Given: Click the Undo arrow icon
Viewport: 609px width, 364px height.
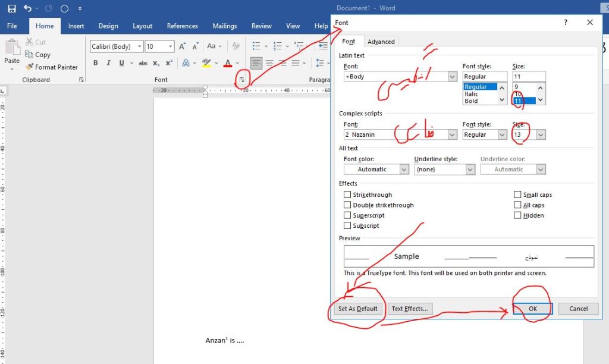Looking at the screenshot, I should (x=27, y=9).
